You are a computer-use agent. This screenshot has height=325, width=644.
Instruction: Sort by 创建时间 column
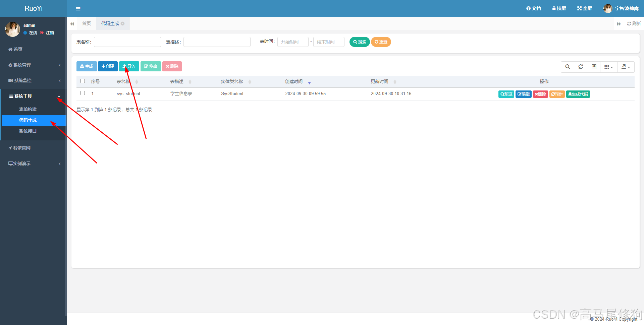click(x=298, y=82)
